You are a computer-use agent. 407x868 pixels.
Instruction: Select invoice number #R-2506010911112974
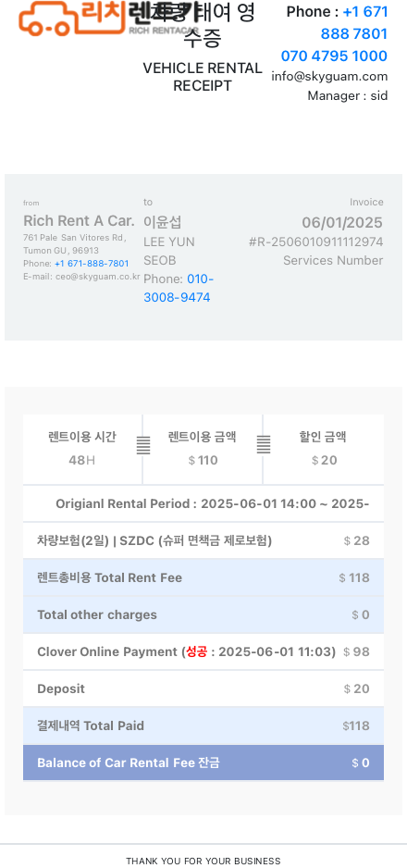tap(315, 242)
